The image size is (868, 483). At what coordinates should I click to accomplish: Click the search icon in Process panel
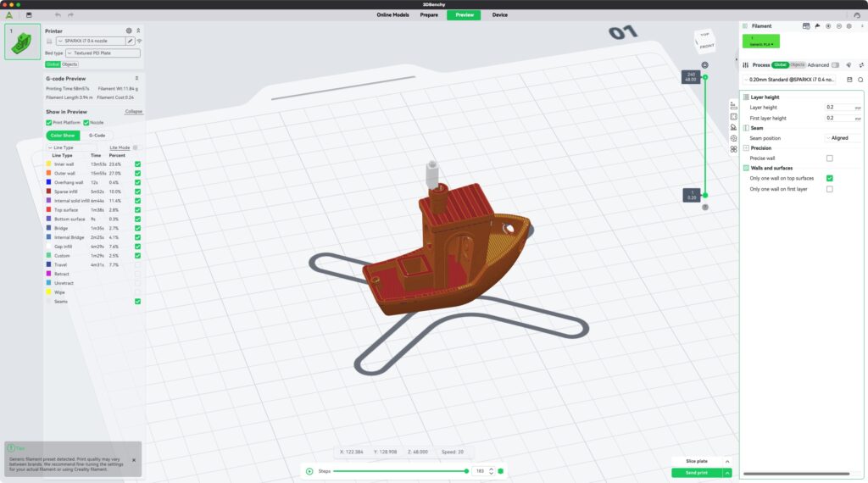(x=860, y=80)
